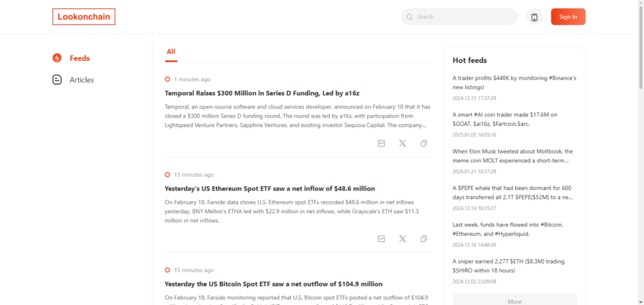644x305 pixels.
Task: Click the '13 minutes ago' timestamp
Action: coord(194,175)
